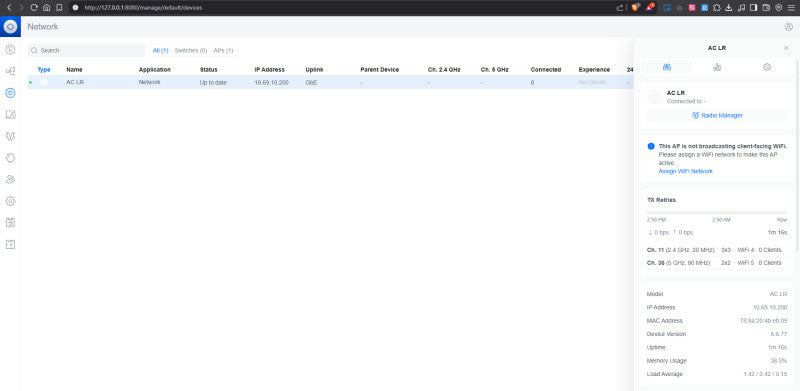Open the Airspace/Radios sidebar icon

tap(10, 158)
